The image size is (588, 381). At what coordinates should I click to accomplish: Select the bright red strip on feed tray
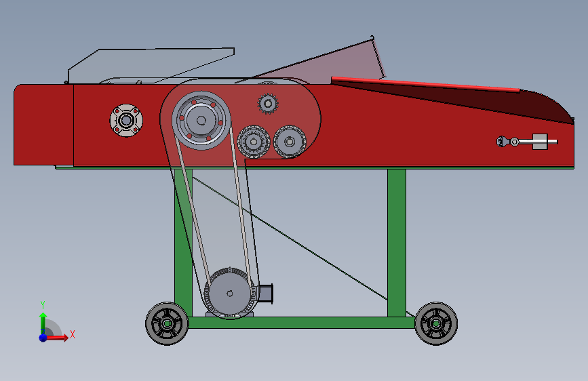[x=426, y=84]
